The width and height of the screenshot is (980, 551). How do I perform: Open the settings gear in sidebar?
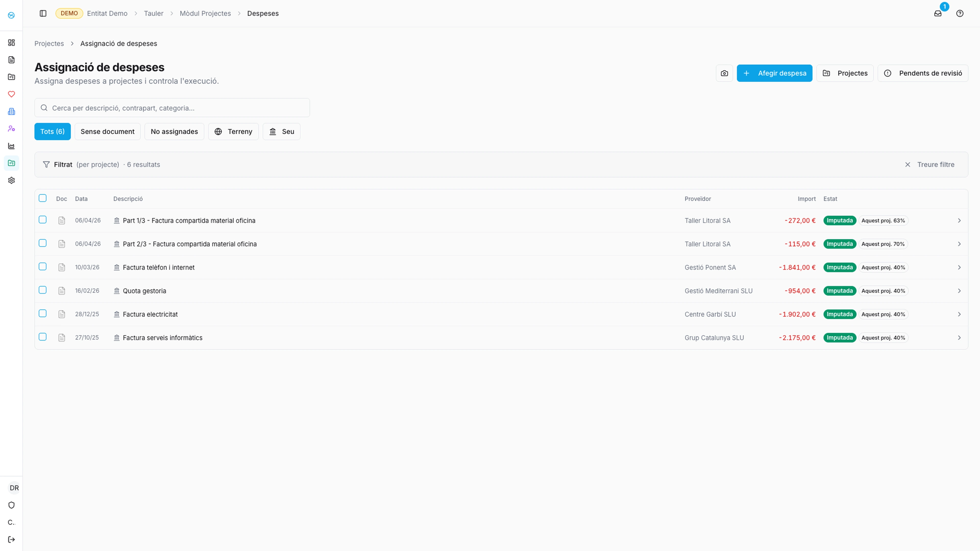click(x=11, y=180)
